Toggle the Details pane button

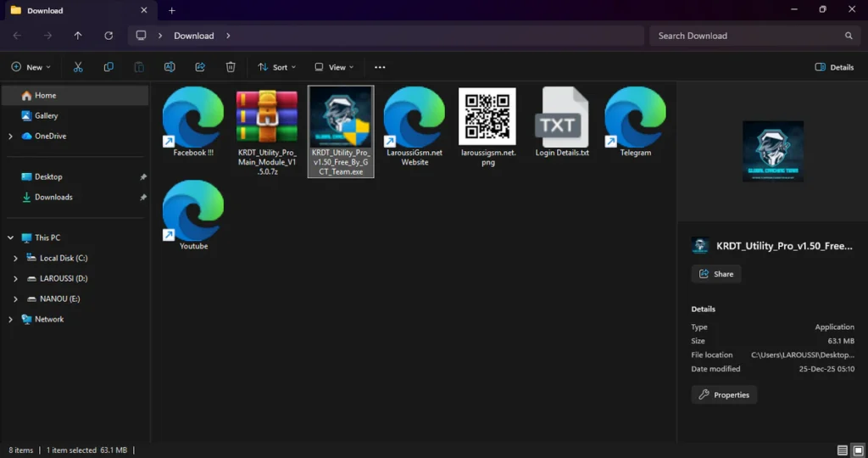pyautogui.click(x=834, y=67)
